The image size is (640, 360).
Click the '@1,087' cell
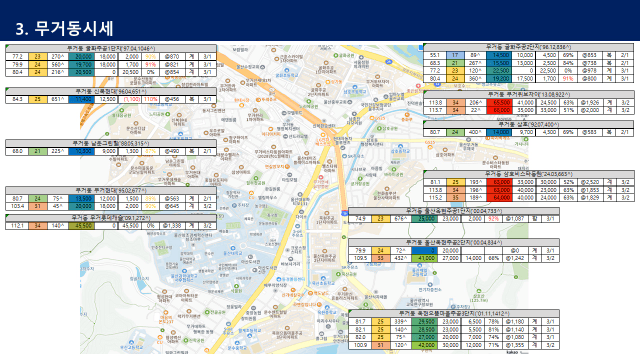point(515,219)
